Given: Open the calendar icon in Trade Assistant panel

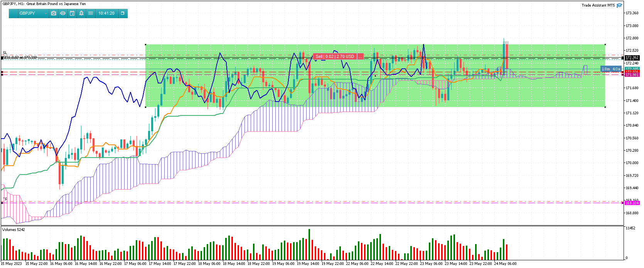Looking at the screenshot, I should tap(72, 13).
